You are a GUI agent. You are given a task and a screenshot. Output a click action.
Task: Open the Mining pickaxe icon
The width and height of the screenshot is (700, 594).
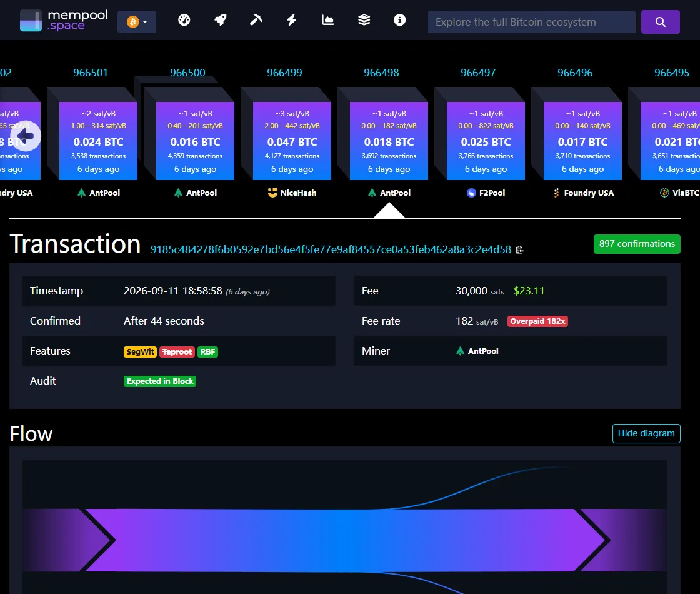pyautogui.click(x=256, y=20)
